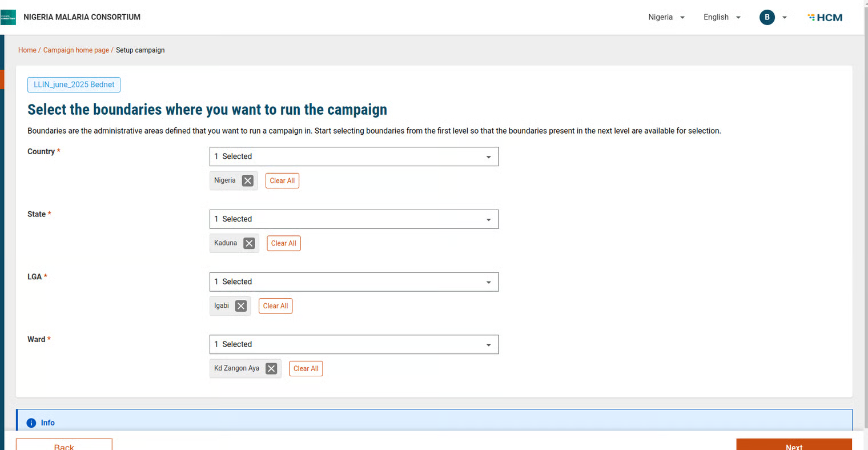Click the HCM logo
The width and height of the screenshot is (868, 450).
click(825, 18)
